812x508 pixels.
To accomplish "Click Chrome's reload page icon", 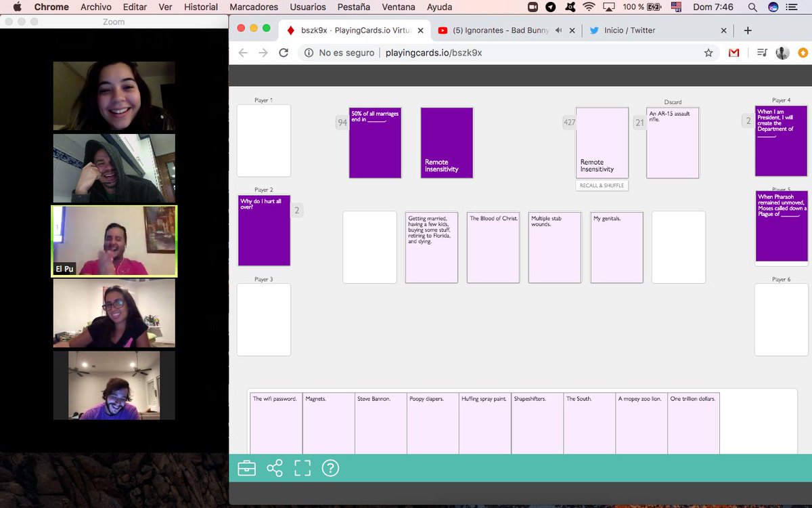I will (x=284, y=53).
